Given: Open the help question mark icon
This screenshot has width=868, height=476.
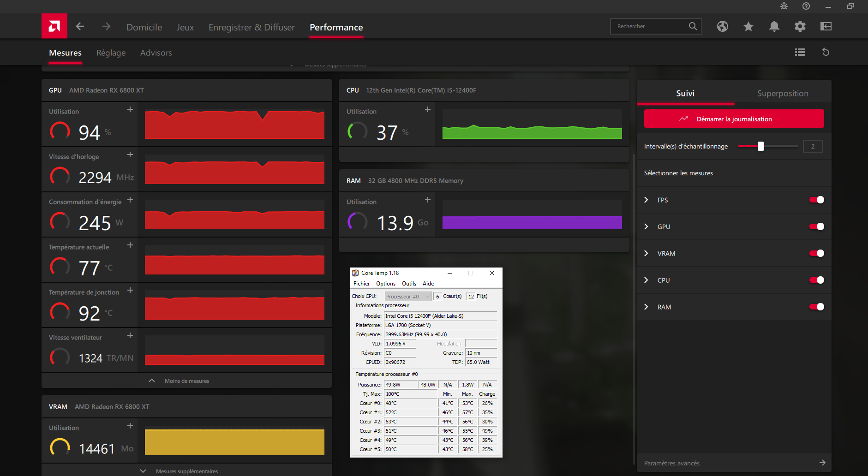Looking at the screenshot, I should (x=806, y=6).
